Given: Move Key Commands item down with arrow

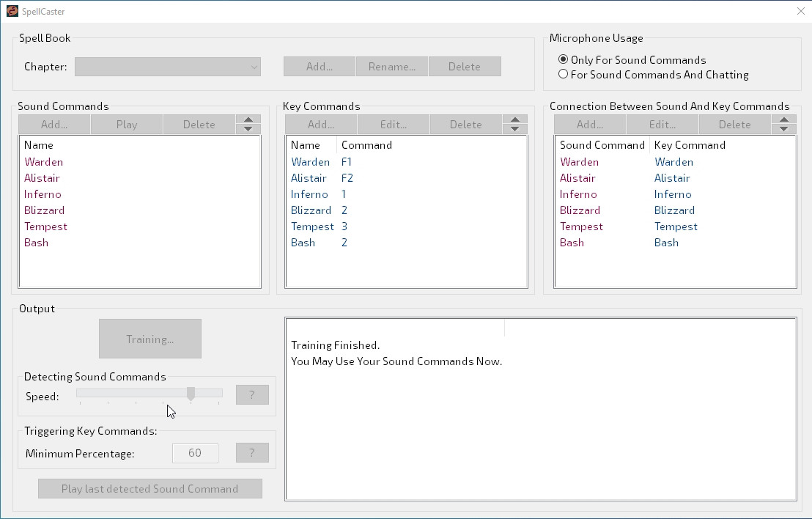Looking at the screenshot, I should coord(515,129).
